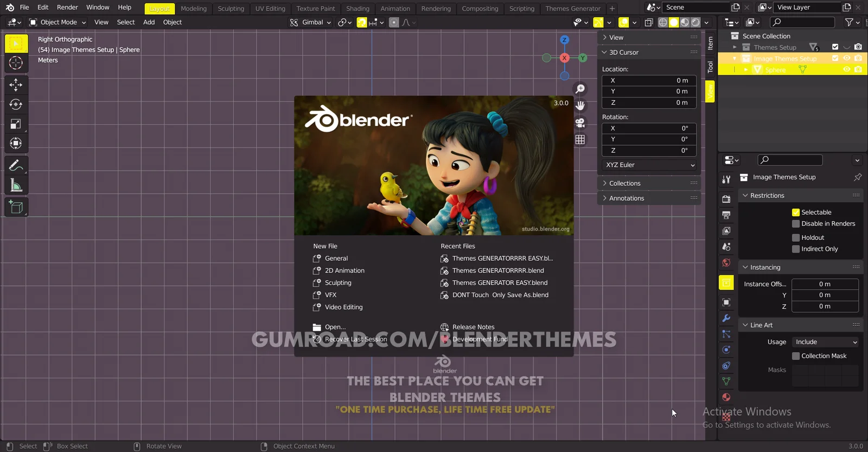Toggle snapping magnet button
The image size is (868, 452).
coord(362,22)
